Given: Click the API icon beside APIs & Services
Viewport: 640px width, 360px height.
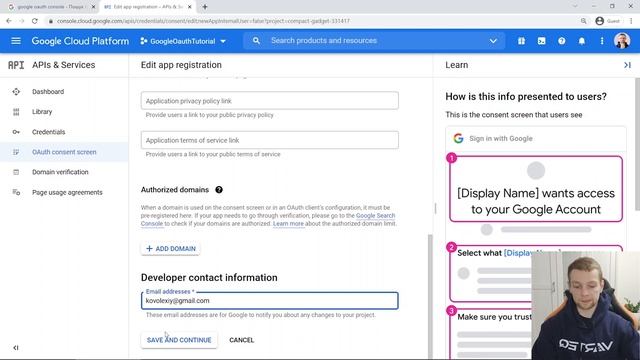Looking at the screenshot, I should (16, 65).
